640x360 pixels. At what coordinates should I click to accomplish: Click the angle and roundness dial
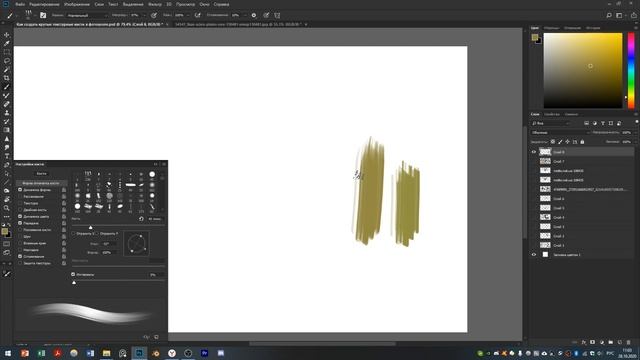click(136, 244)
